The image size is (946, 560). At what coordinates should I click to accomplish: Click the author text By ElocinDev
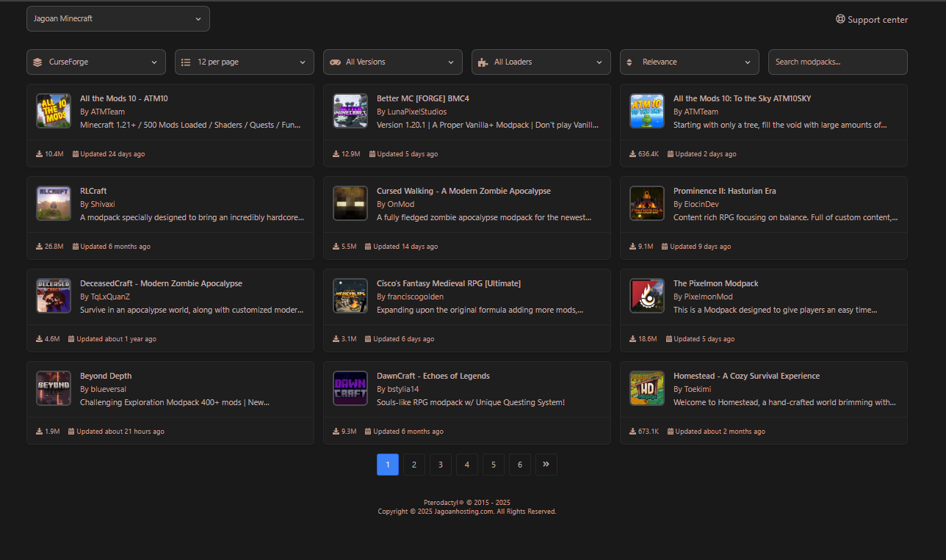tap(696, 204)
